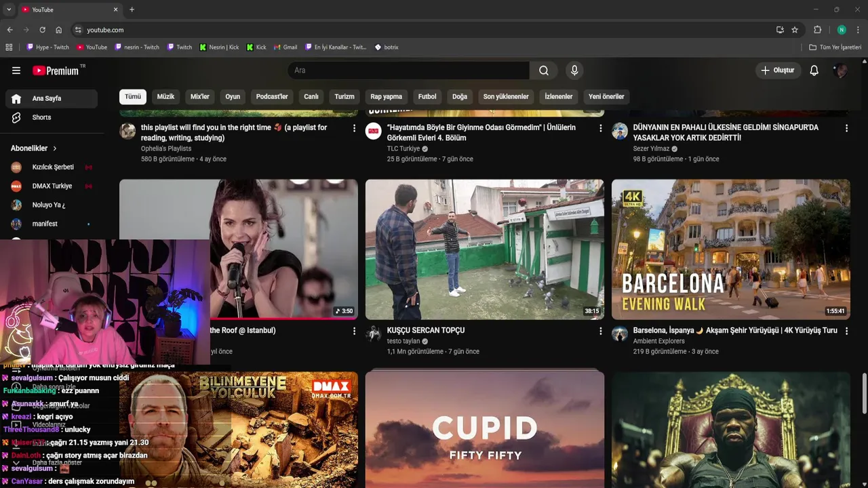
Task: Open the Gmail bookmark
Action: [x=285, y=47]
